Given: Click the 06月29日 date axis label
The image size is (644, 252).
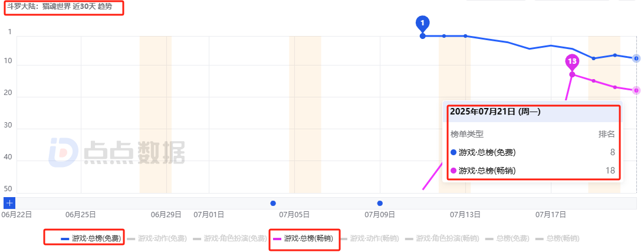Looking at the screenshot, I should point(166,214).
